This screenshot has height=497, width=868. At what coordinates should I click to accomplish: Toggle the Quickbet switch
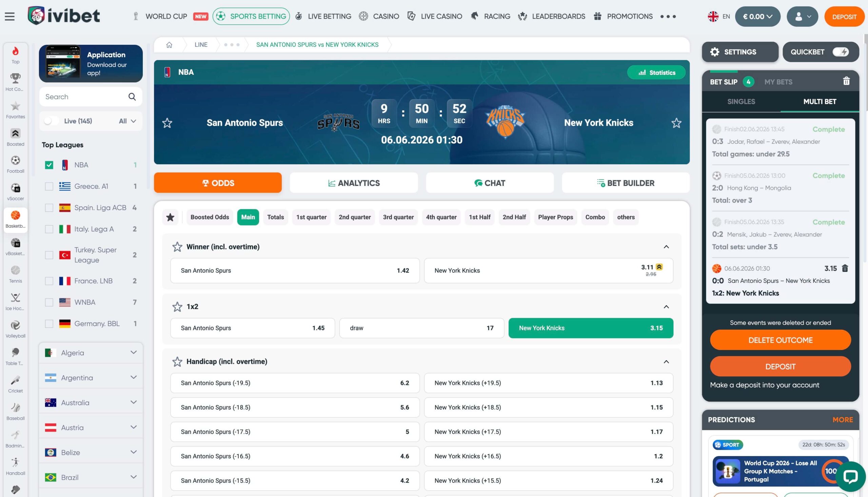click(840, 52)
